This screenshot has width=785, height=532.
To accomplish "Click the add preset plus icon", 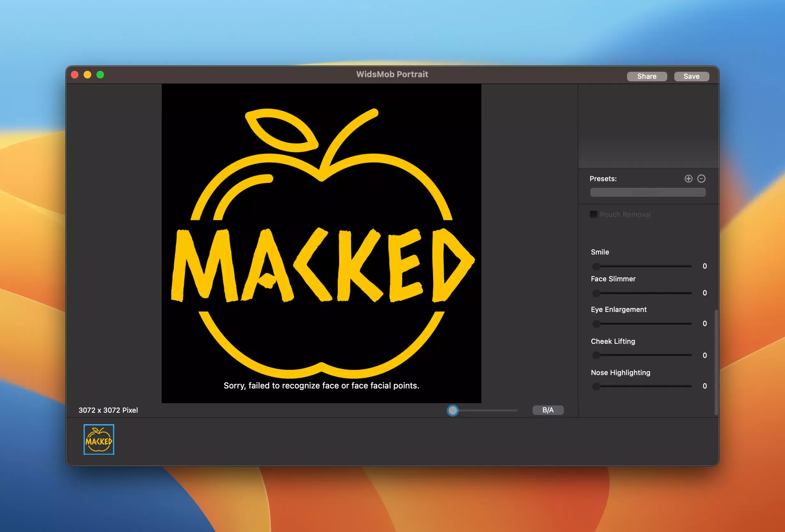I will 688,179.
